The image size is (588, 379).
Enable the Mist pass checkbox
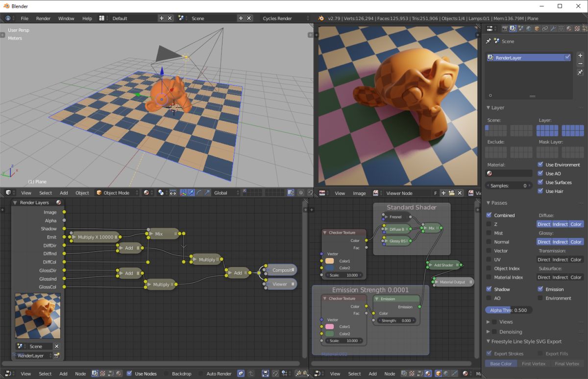click(489, 233)
